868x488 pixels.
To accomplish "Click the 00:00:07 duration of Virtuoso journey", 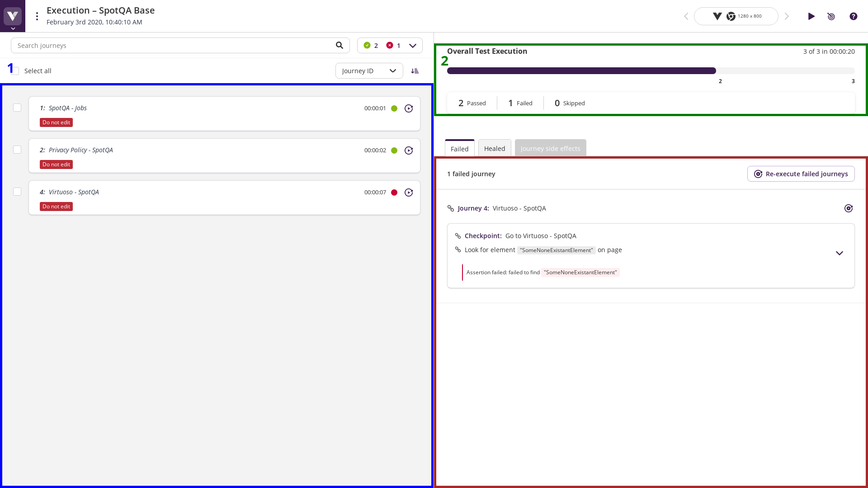I will click(x=375, y=192).
